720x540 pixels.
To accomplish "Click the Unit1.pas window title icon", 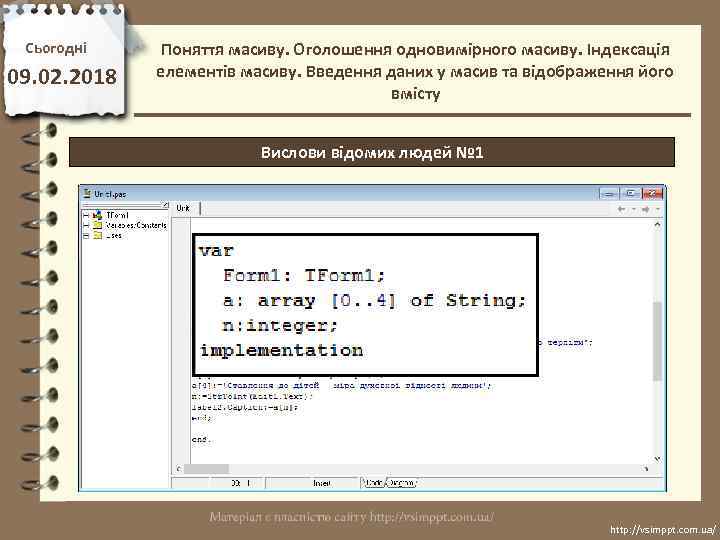I will 87,194.
